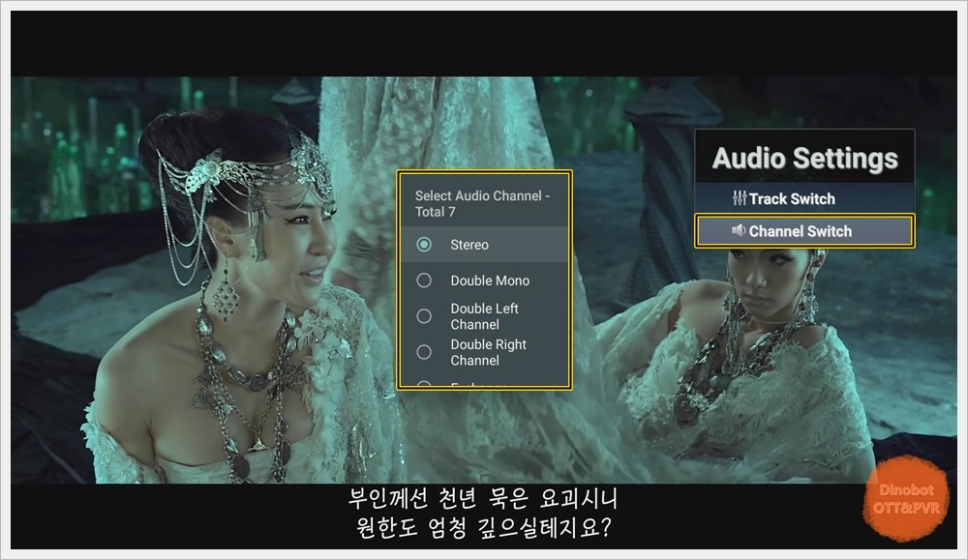Open Channel Switch in Audio Settings
This screenshot has height=560, width=968.
pos(804,231)
